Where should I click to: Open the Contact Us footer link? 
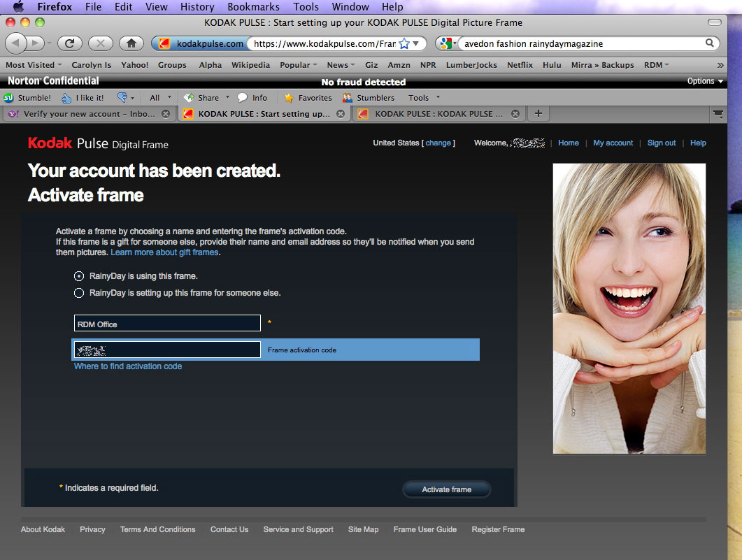(229, 530)
